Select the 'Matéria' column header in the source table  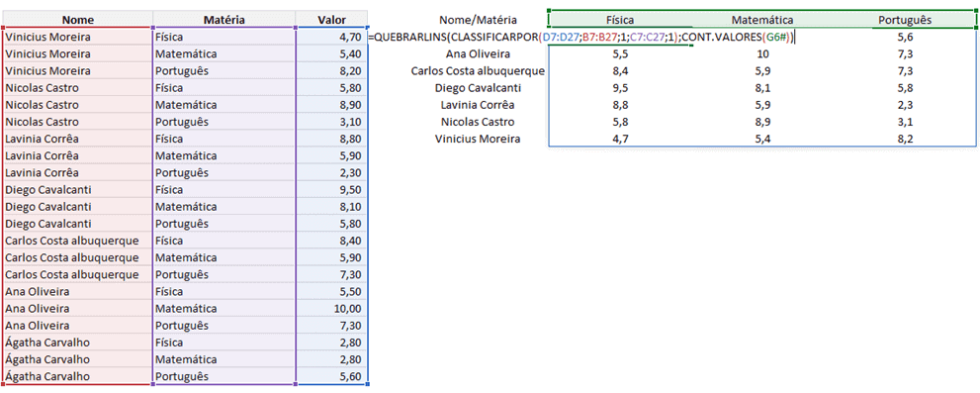point(223,20)
